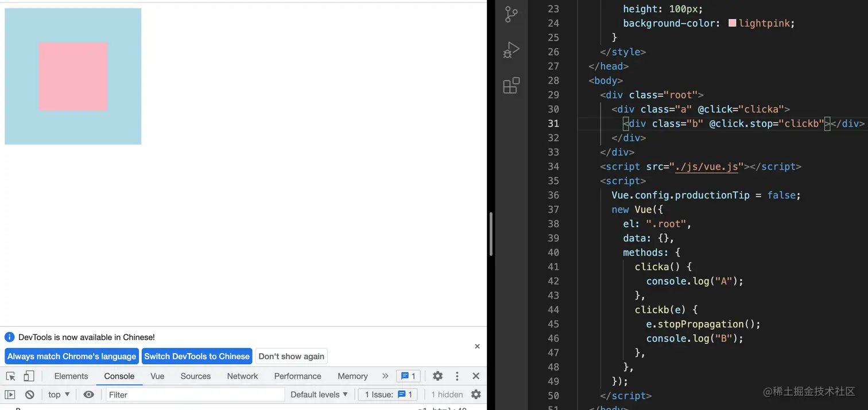Image resolution: width=868 pixels, height=410 pixels.
Task: Close the DevTools panel
Action: pyautogui.click(x=476, y=376)
